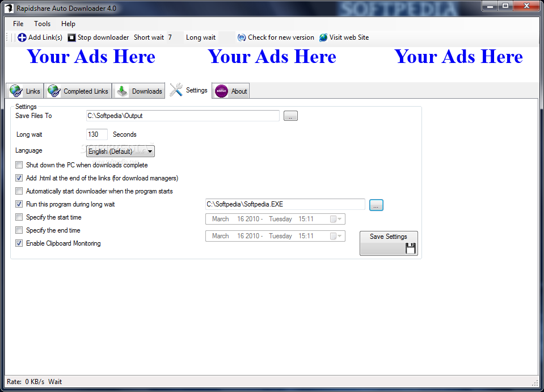The image size is (544, 392).
Task: Enable Automatically start downloader when program starts
Action: tap(19, 191)
